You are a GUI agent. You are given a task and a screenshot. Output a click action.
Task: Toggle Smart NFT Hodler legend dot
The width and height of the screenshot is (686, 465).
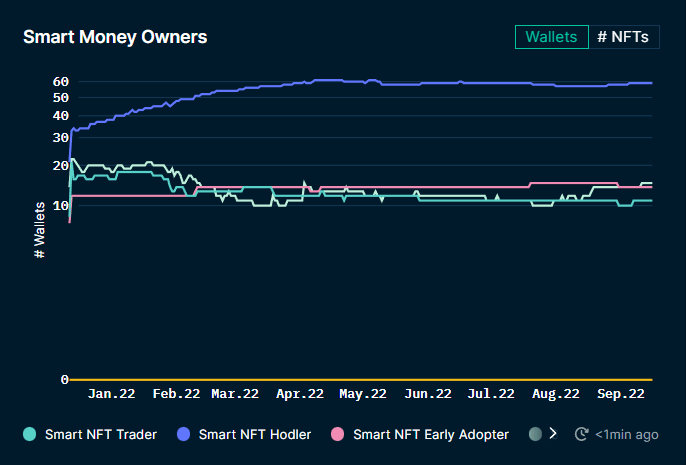[x=183, y=434]
